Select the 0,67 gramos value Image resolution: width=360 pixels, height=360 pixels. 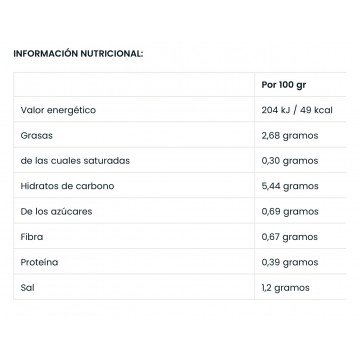290,237
